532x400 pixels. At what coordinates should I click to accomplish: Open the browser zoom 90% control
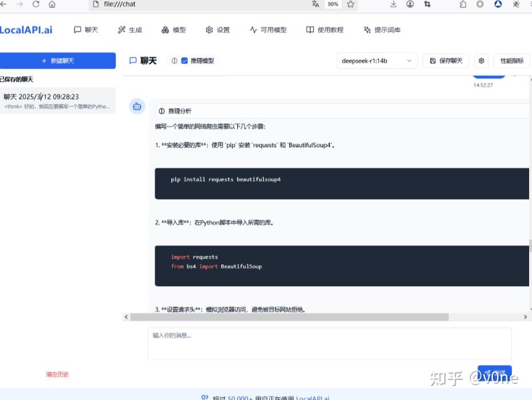[x=333, y=5]
